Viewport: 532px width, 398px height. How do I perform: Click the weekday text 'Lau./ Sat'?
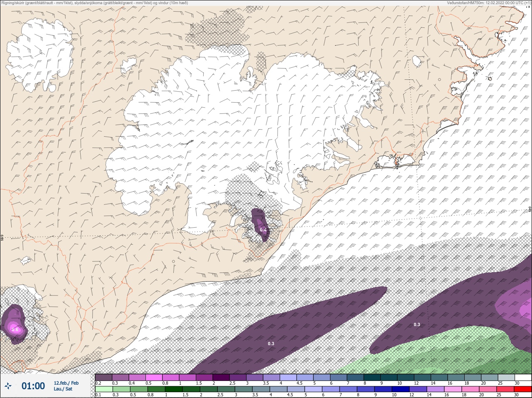tap(63, 389)
